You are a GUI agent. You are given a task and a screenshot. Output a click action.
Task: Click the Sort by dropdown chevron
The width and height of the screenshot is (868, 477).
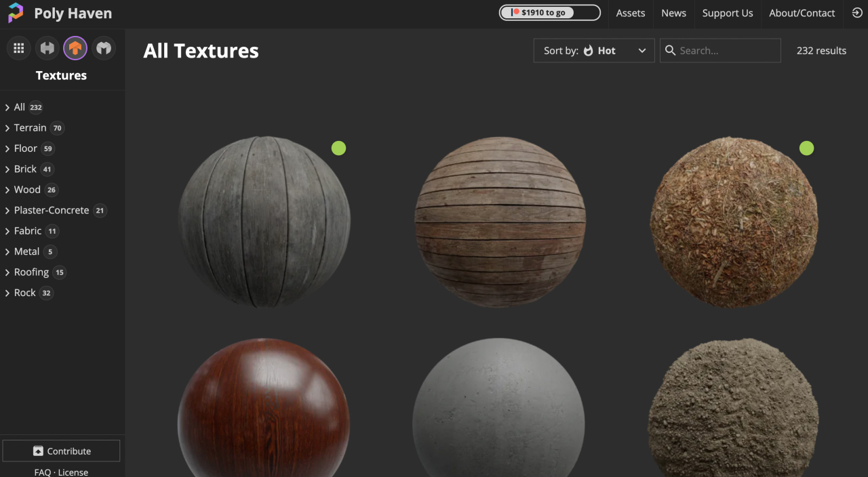pos(642,51)
